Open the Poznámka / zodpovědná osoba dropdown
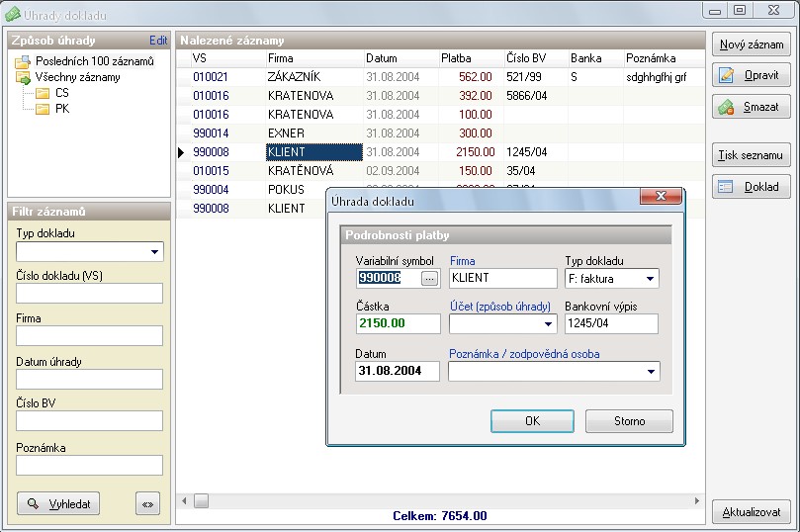 [651, 372]
